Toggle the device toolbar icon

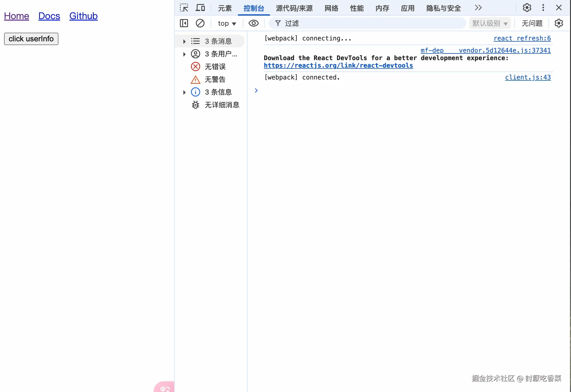(x=200, y=8)
